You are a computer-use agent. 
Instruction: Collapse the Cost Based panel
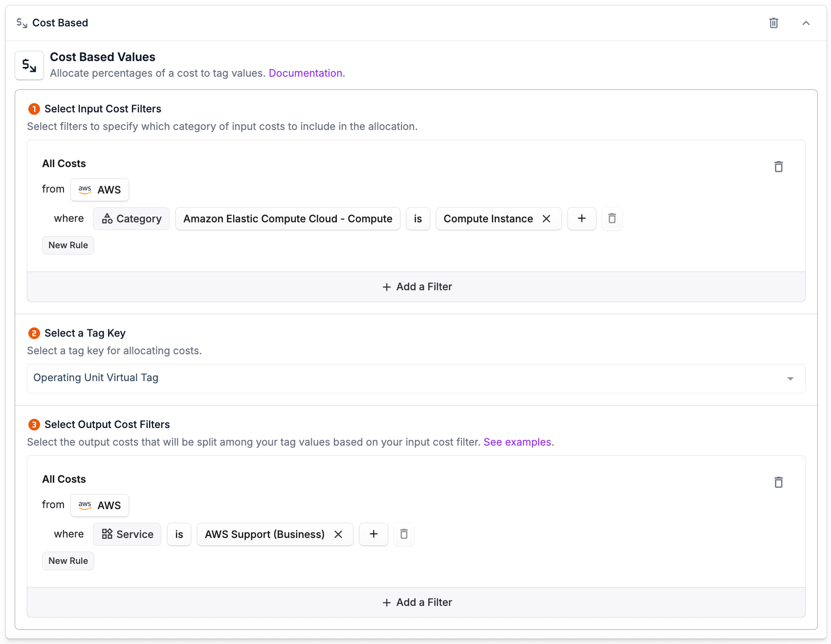[806, 23]
